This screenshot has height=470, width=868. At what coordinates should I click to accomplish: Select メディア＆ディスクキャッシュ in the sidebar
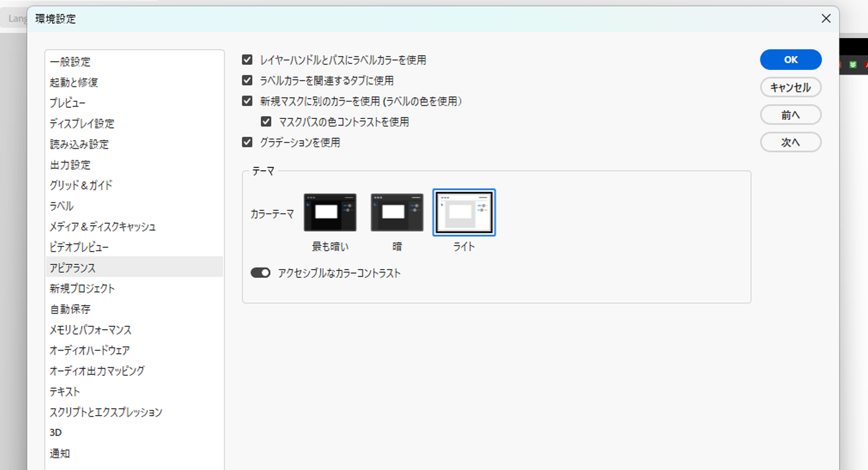tap(134, 227)
